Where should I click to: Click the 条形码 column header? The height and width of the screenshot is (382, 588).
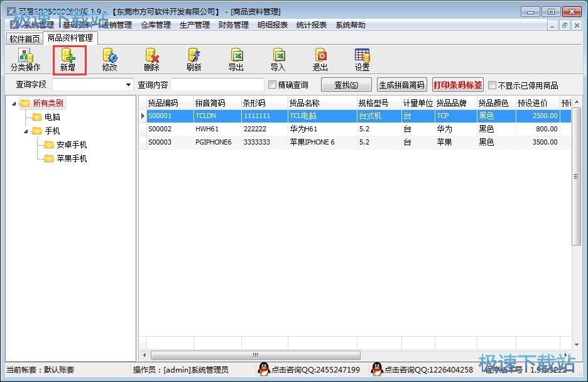pos(264,102)
